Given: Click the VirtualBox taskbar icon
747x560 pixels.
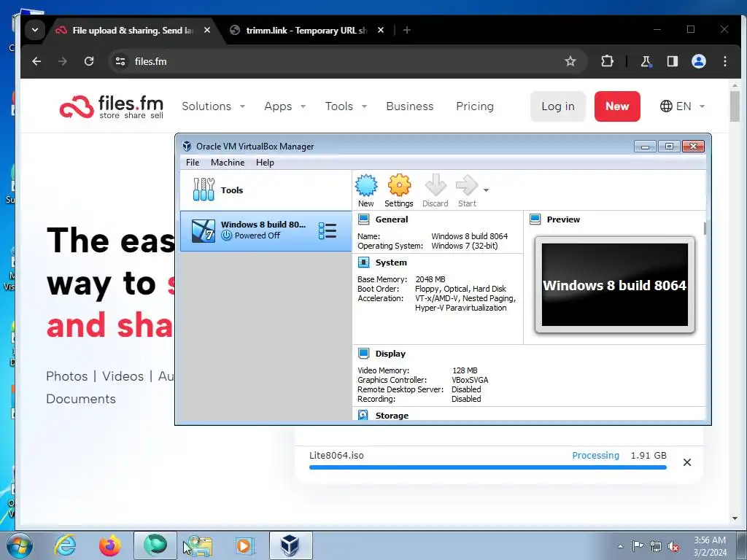Looking at the screenshot, I should pos(290,545).
